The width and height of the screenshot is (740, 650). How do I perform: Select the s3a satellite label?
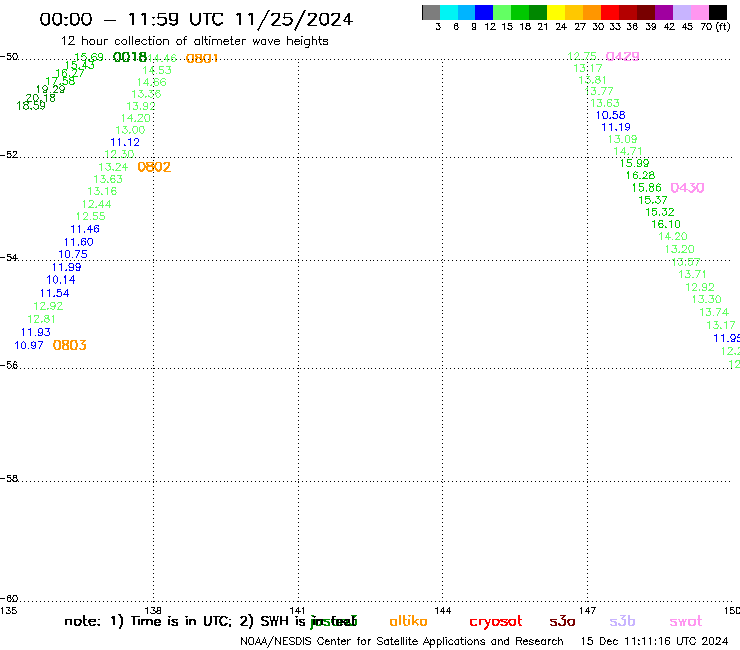pos(562,621)
